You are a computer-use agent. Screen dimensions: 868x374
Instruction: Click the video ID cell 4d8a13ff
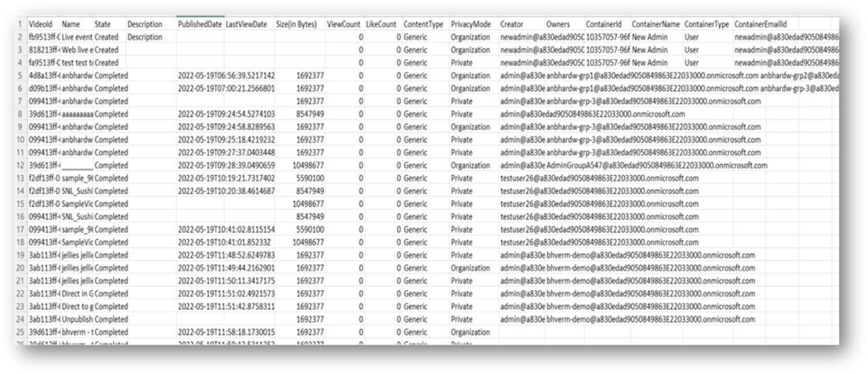click(43, 75)
